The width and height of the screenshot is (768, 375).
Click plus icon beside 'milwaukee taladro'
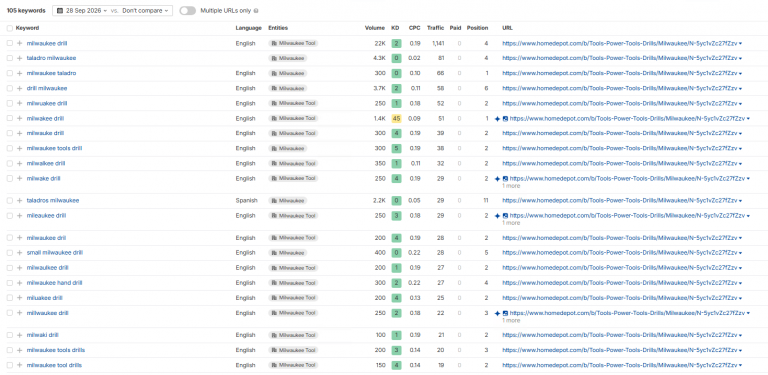coord(20,73)
